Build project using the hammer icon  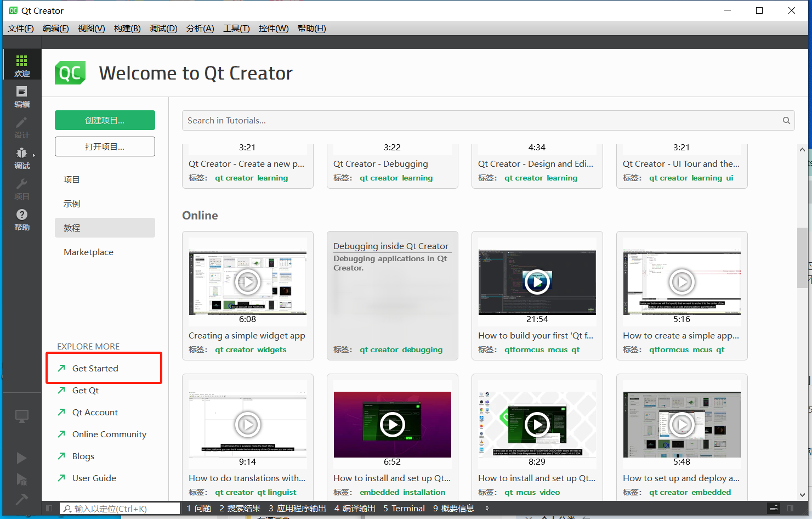[x=22, y=499]
